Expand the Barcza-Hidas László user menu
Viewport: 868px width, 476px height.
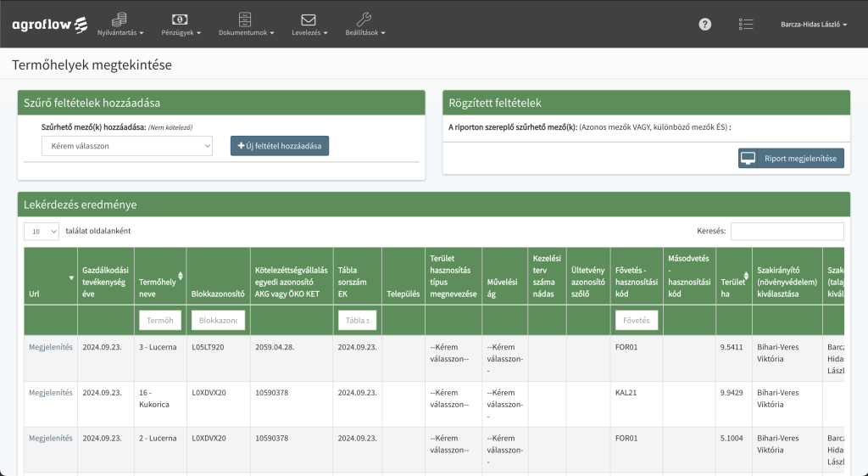(813, 25)
